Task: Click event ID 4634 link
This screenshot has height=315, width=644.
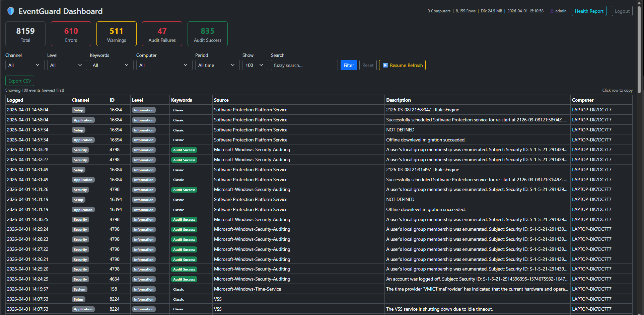Action: coord(115,279)
